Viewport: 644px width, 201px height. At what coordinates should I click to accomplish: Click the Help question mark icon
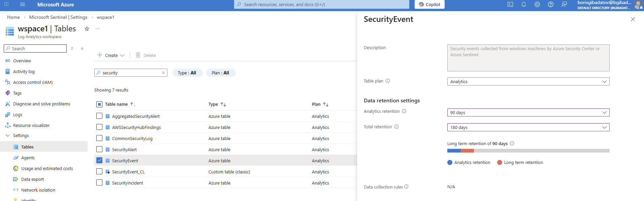coord(551,4)
